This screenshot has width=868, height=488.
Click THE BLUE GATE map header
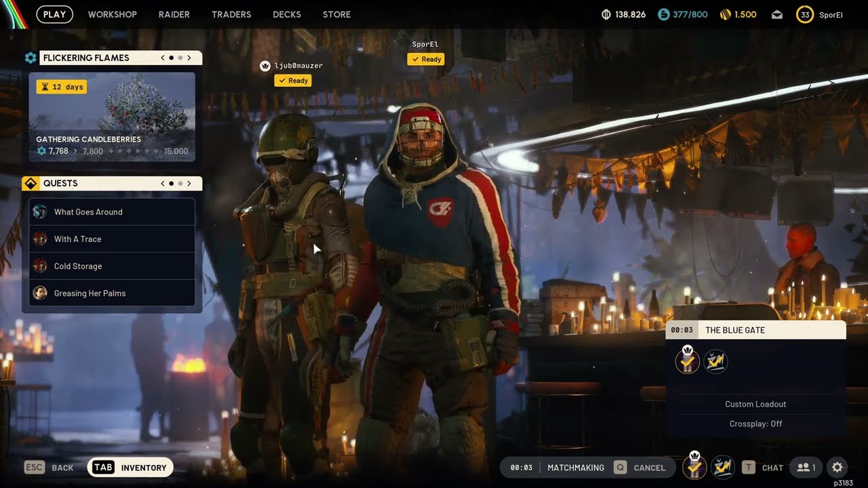coord(756,330)
